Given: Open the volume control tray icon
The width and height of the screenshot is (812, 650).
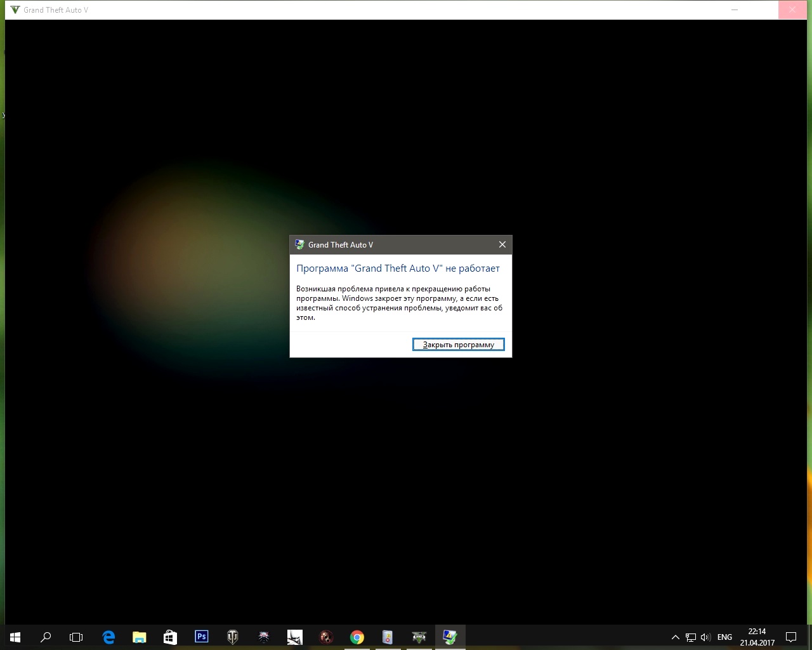Looking at the screenshot, I should (705, 637).
